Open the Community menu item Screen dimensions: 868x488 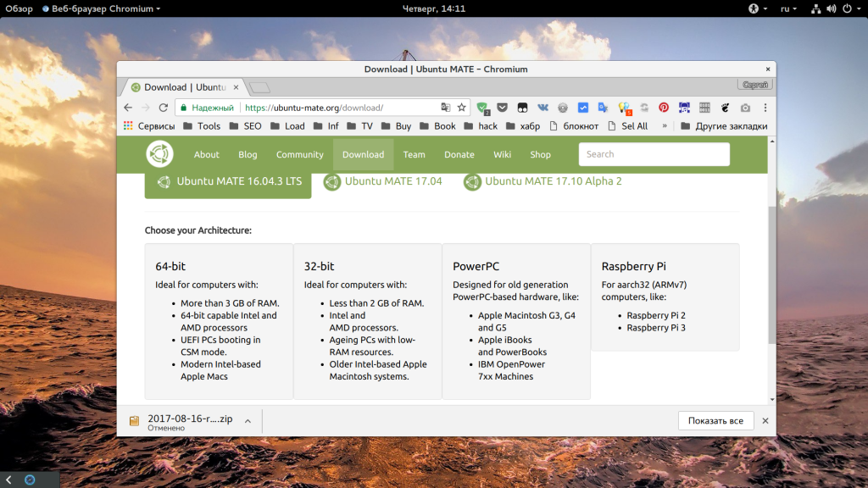[299, 154]
